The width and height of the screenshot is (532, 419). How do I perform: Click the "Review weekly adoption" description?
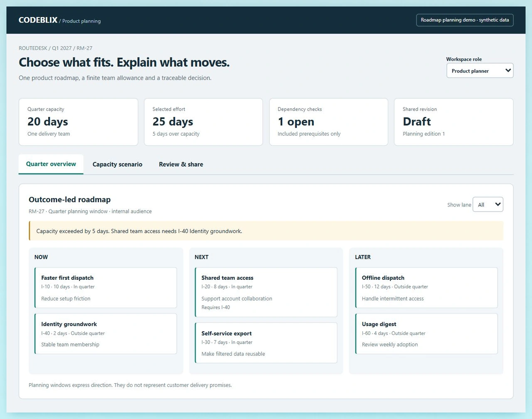[390, 345]
